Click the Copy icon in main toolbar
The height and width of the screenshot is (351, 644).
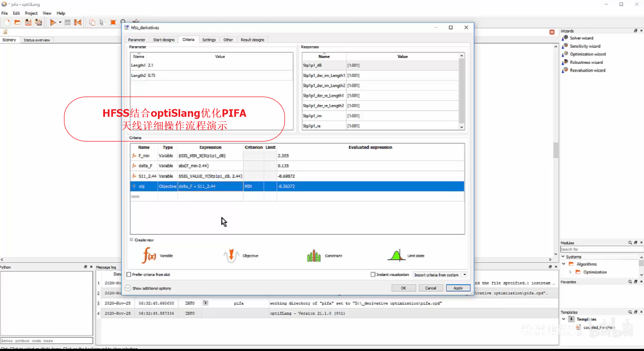click(x=92, y=22)
